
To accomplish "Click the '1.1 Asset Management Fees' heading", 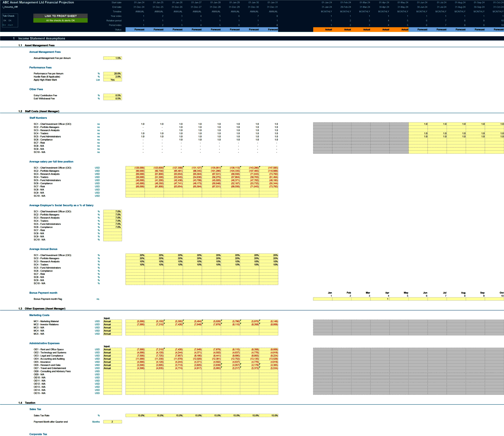I will tap(36, 45).
